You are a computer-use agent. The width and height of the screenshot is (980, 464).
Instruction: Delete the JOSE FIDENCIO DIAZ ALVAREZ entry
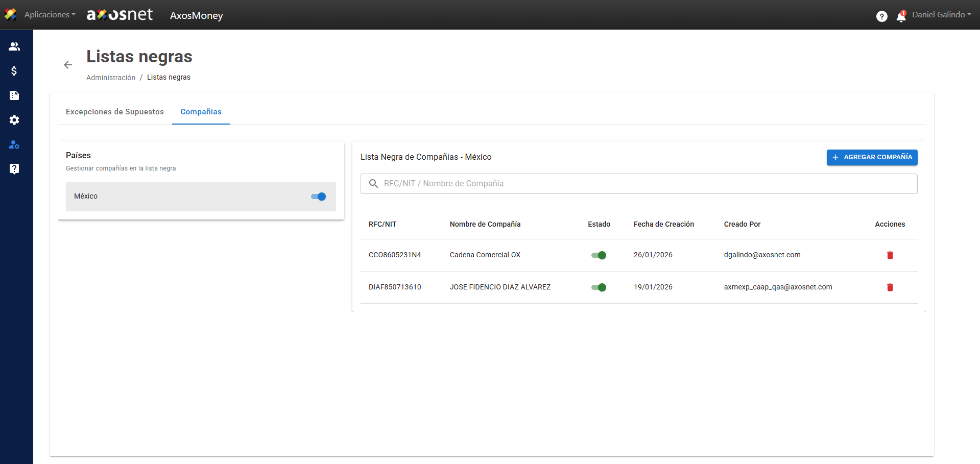(890, 287)
